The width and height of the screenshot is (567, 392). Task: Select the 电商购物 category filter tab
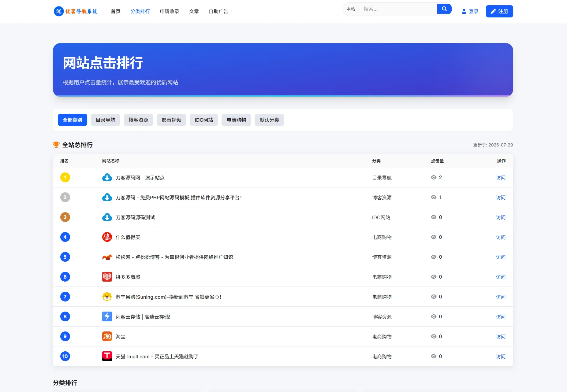236,120
